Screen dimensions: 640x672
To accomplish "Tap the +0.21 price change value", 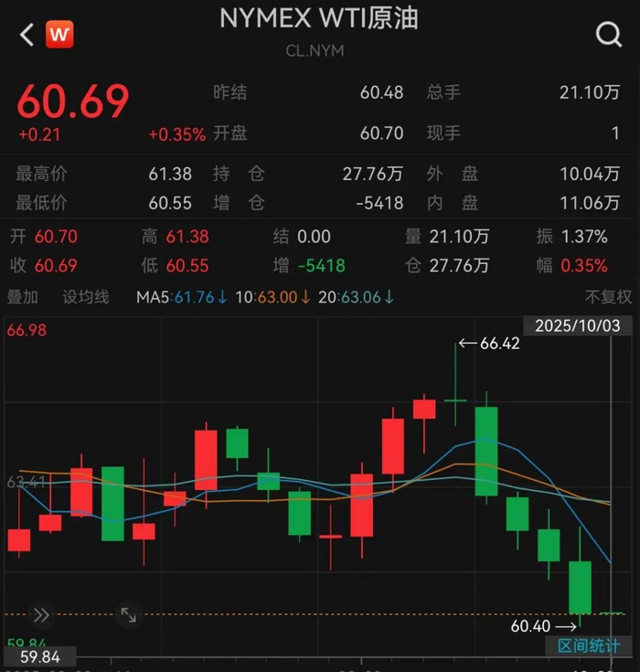I will (x=39, y=134).
